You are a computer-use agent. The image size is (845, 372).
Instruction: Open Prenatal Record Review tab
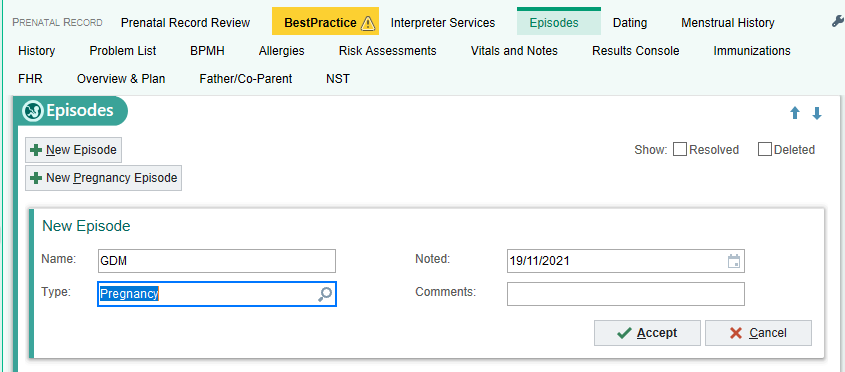click(185, 23)
